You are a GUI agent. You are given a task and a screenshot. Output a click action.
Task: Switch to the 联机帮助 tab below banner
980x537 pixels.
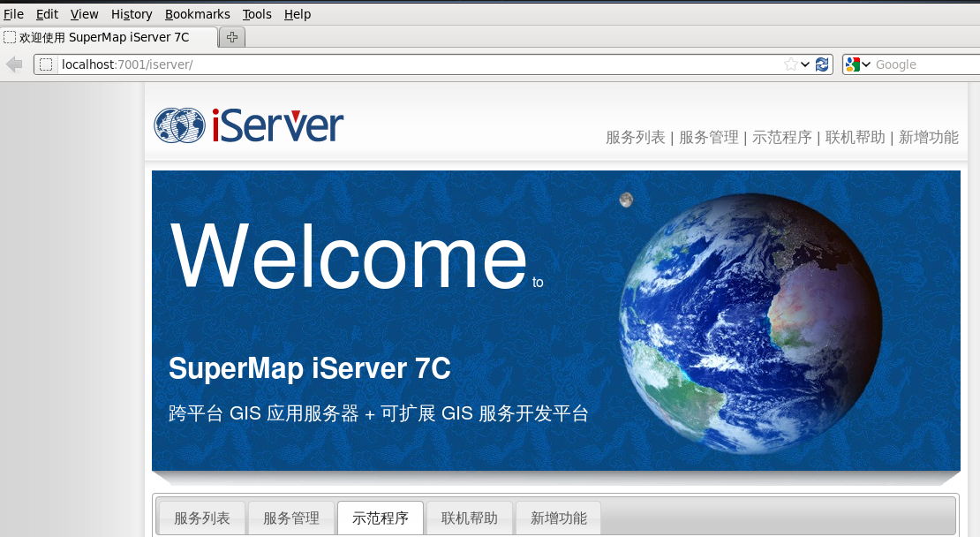tap(470, 518)
